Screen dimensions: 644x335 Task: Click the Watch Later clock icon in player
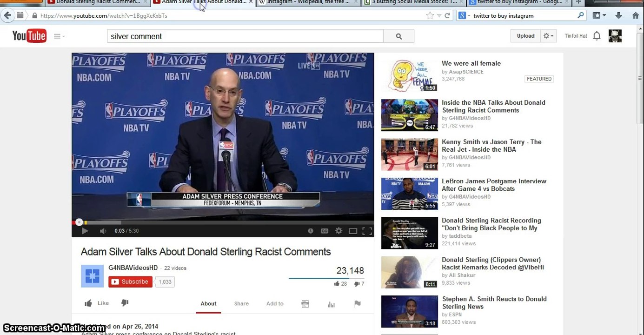tap(311, 231)
